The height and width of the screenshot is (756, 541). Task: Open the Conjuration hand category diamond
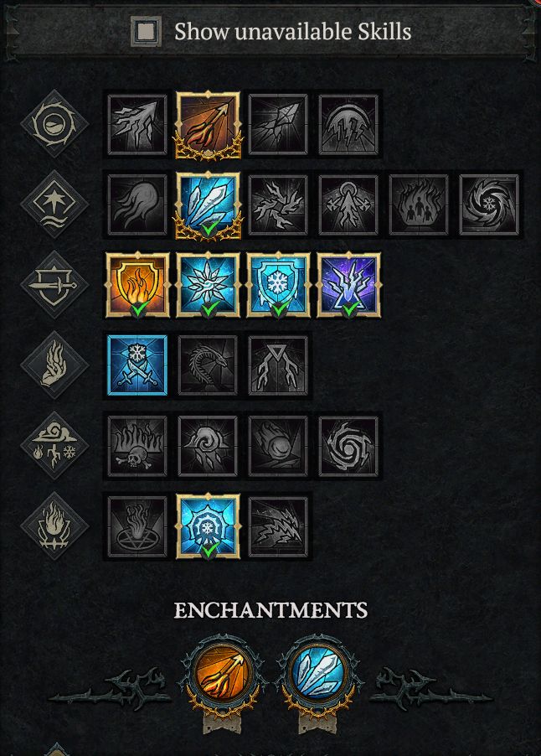[x=54, y=365]
